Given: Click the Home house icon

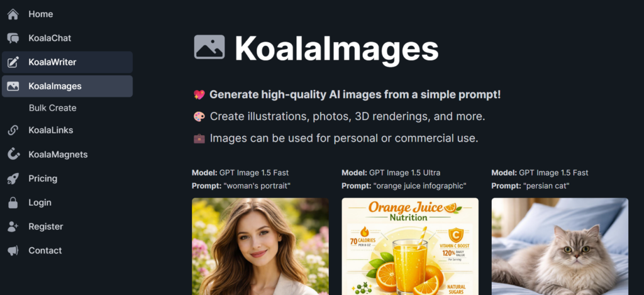Looking at the screenshot, I should 13,14.
